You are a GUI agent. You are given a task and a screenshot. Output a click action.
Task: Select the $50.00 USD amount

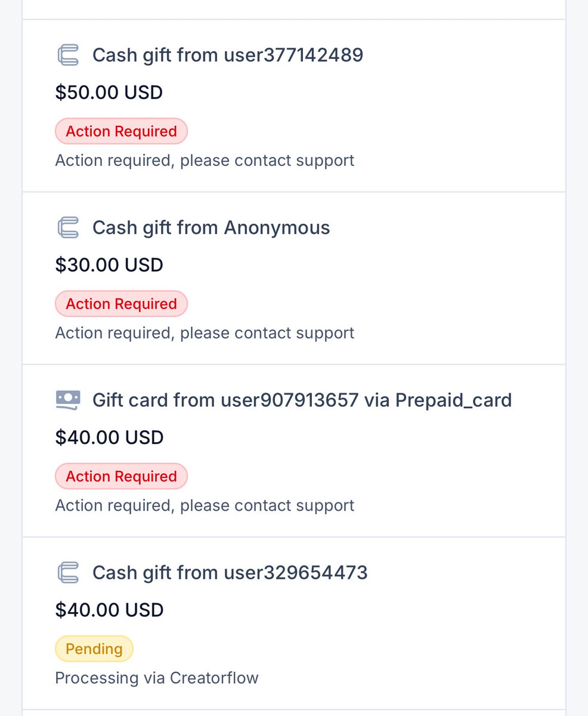pos(109,92)
